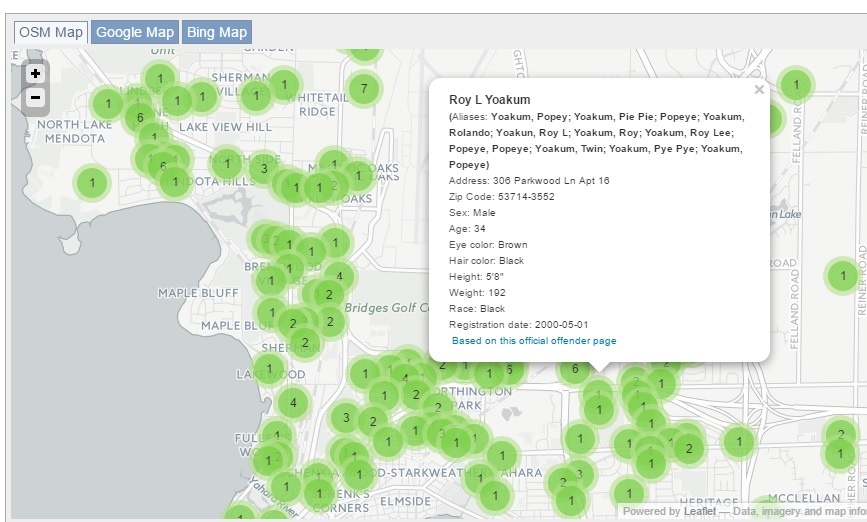
Task: Select marker 1 on Sherman Village label
Action: click(x=256, y=96)
